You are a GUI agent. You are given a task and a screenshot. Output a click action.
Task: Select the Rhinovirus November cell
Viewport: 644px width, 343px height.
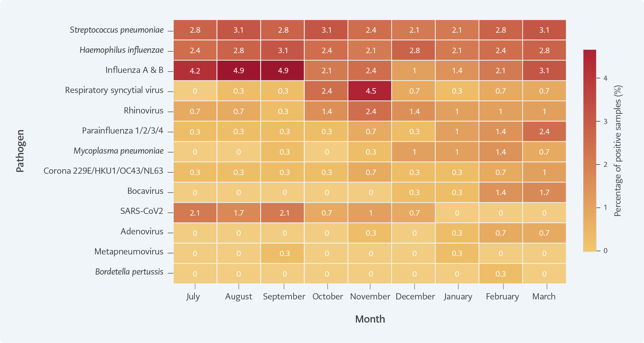point(370,111)
